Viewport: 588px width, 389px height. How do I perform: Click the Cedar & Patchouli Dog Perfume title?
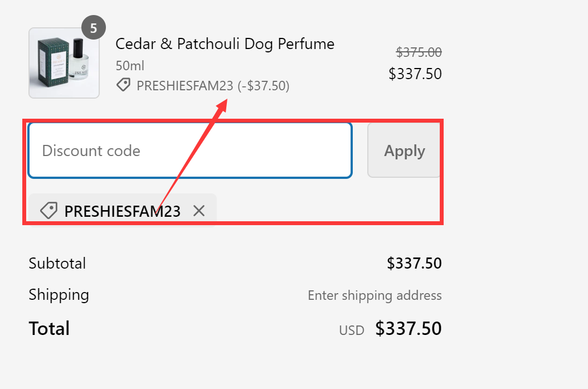(x=225, y=43)
